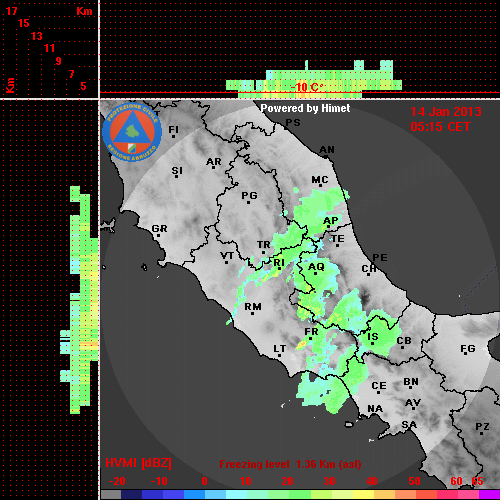500x500 pixels.
Task: Select the AN city label
Action: pos(327,150)
